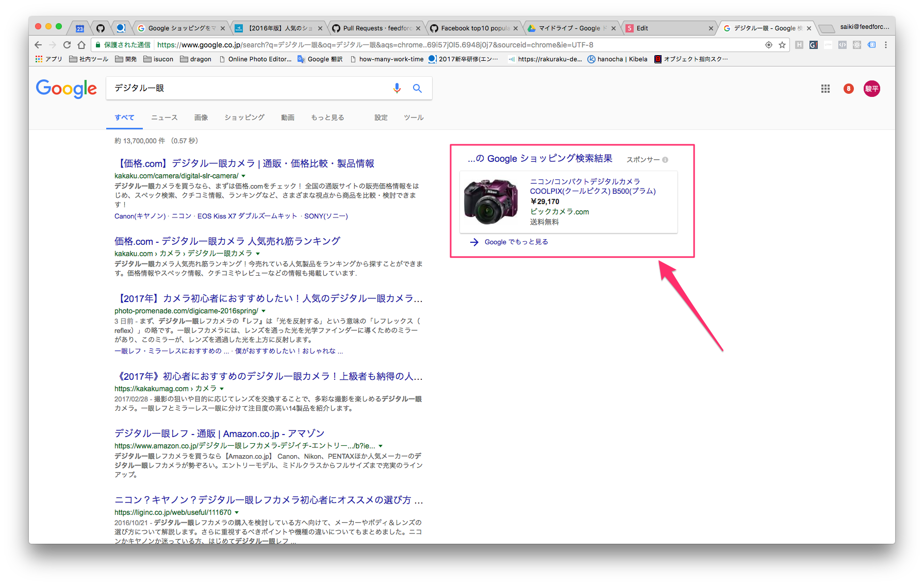
Task: Open the Google ショッピング検索結果 heading link
Action: [540, 159]
